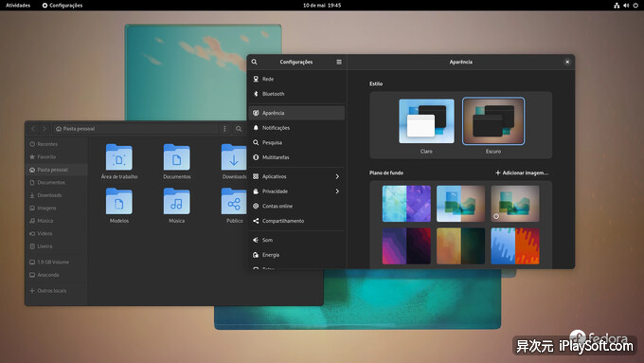
Task: Select Aparência settings entry
Action: (x=296, y=113)
